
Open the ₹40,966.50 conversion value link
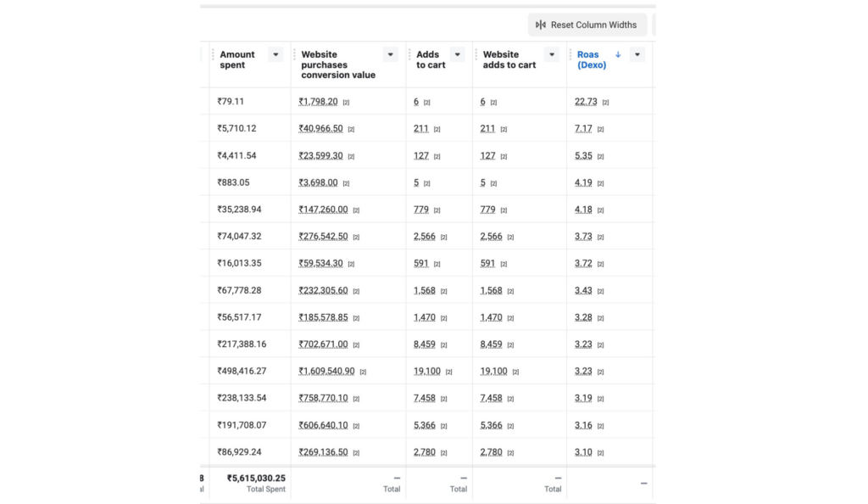point(320,129)
